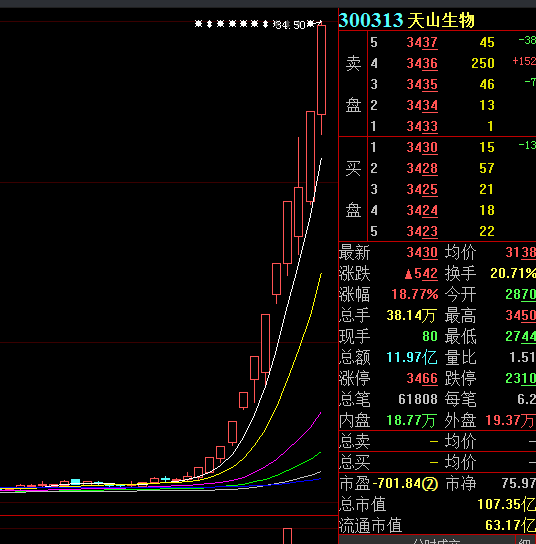This screenshot has height=544, width=536.
Task: Click the 市净 value 75.97
Action: click(518, 483)
